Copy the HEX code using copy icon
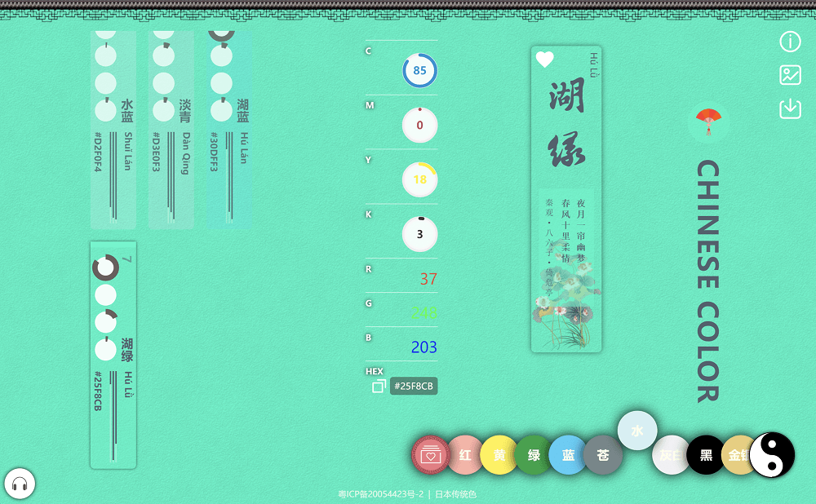Image resolution: width=816 pixels, height=504 pixels. pyautogui.click(x=379, y=387)
